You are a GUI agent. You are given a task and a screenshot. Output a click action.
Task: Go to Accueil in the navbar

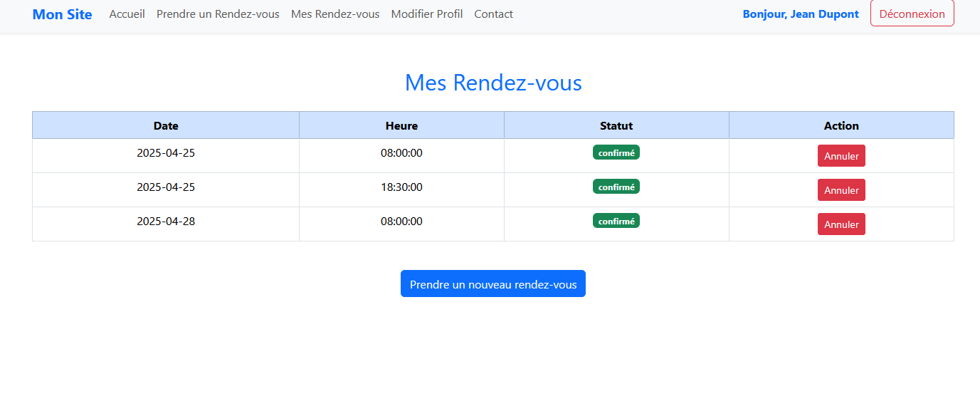point(127,14)
